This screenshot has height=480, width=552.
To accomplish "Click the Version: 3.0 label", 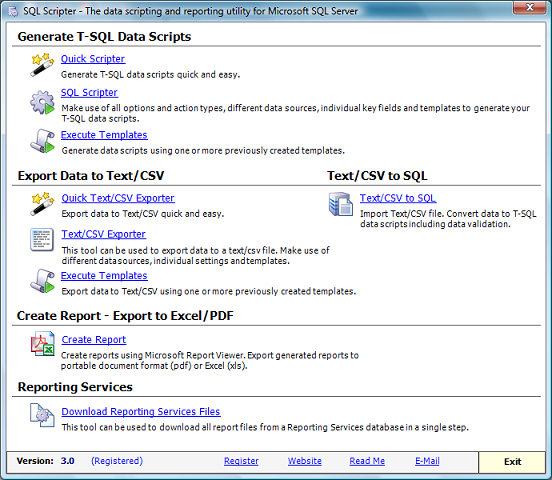I will point(45,461).
